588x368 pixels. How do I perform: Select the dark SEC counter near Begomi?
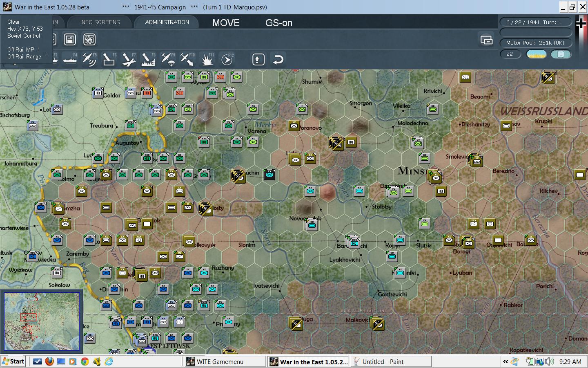(x=465, y=77)
